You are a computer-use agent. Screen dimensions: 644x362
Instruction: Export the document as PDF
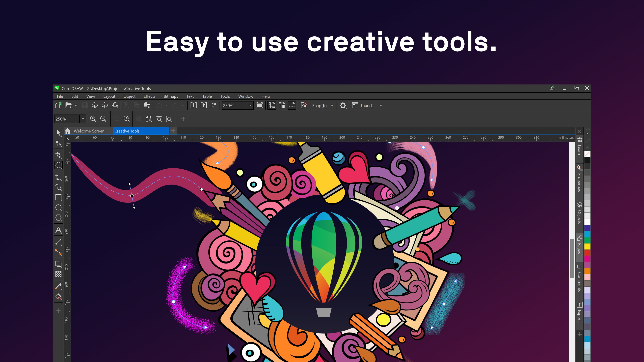coord(213,105)
